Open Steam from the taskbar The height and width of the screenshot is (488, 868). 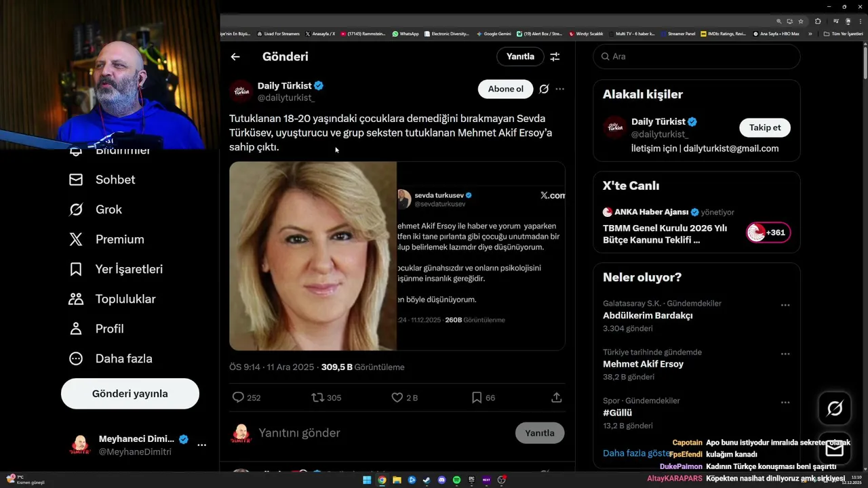pos(427,480)
